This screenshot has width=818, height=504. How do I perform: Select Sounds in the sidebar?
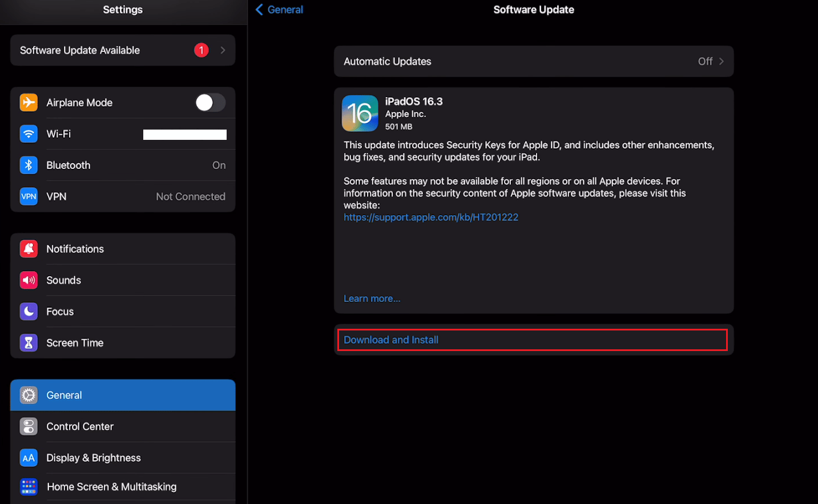[x=123, y=280]
